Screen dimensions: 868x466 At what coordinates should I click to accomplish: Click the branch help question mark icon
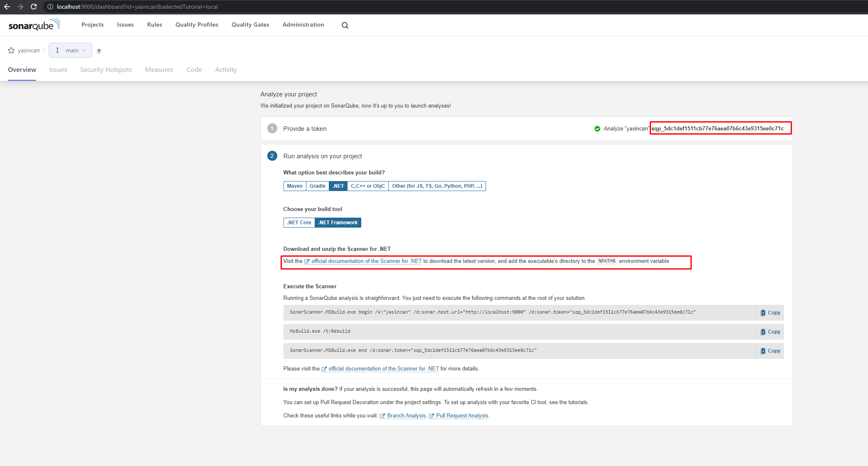(x=99, y=51)
